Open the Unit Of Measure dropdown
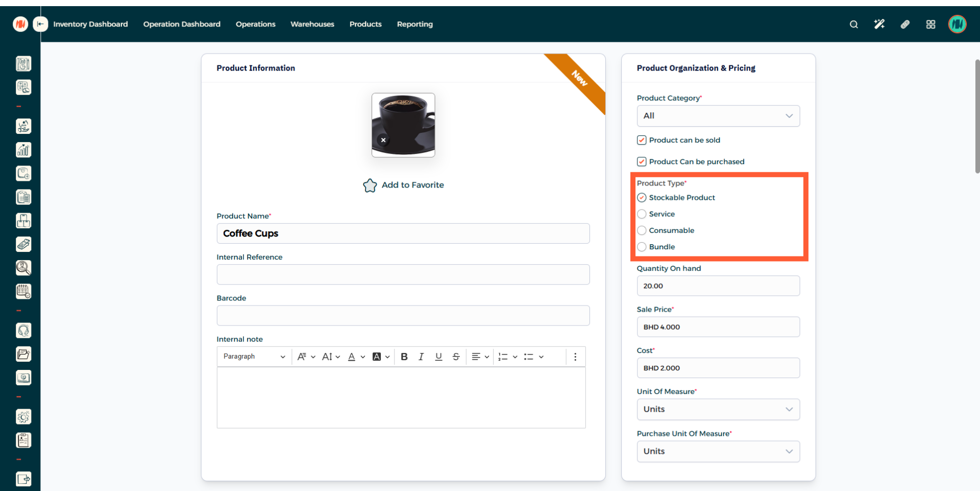980x491 pixels. pyautogui.click(x=718, y=409)
